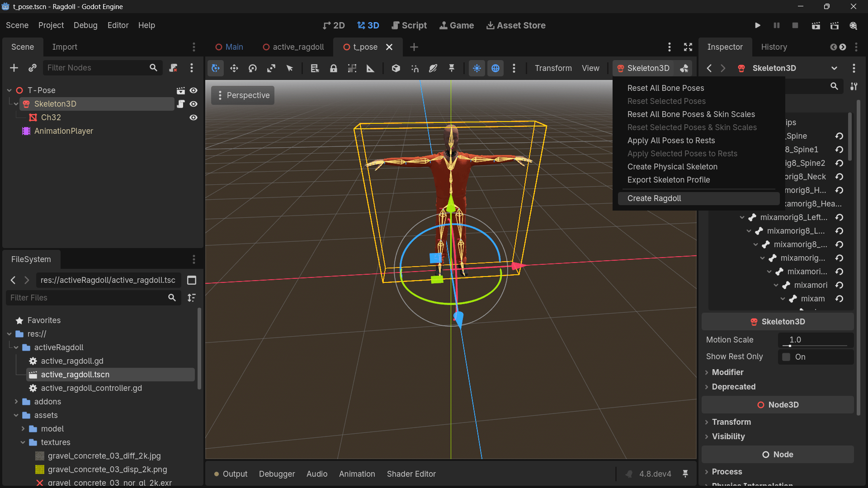Select the Rotate mode tool icon

pyautogui.click(x=253, y=68)
